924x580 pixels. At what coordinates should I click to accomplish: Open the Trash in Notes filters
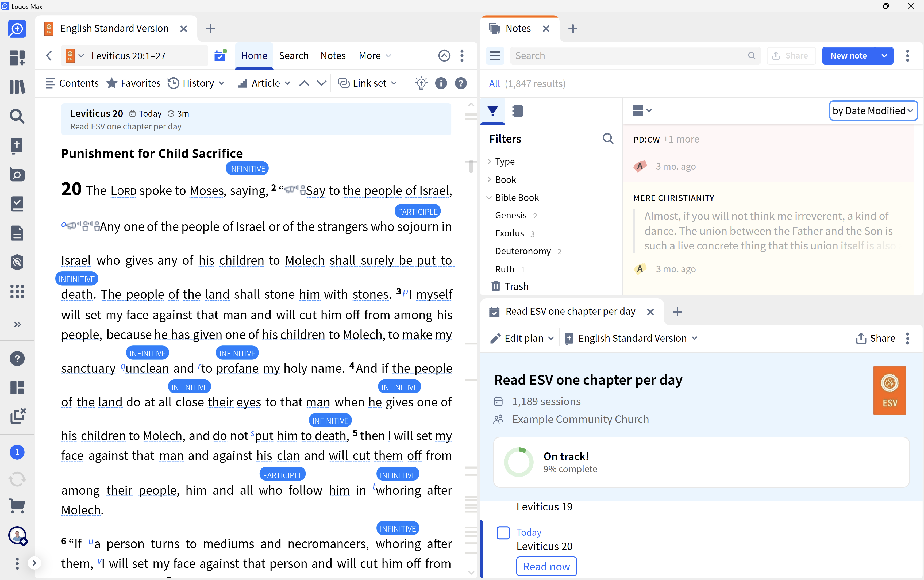pos(510,287)
